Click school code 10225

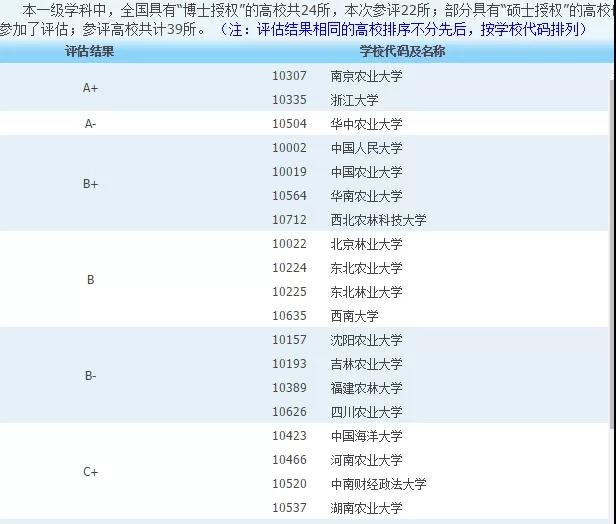[x=290, y=292]
